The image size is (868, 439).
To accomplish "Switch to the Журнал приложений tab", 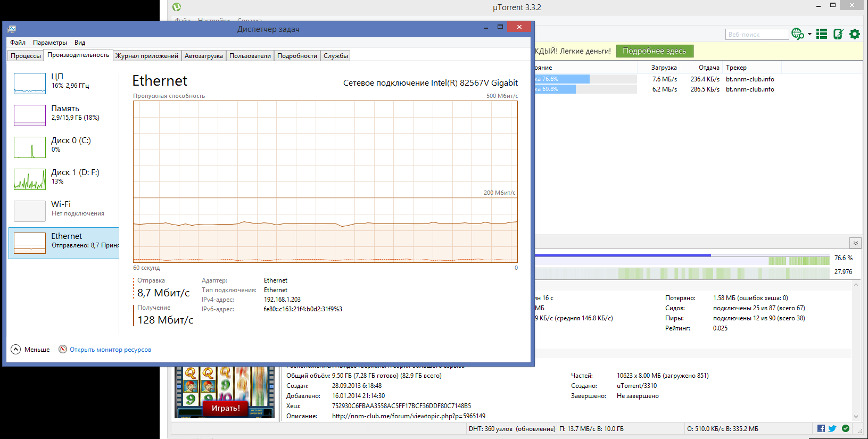I will 147,56.
